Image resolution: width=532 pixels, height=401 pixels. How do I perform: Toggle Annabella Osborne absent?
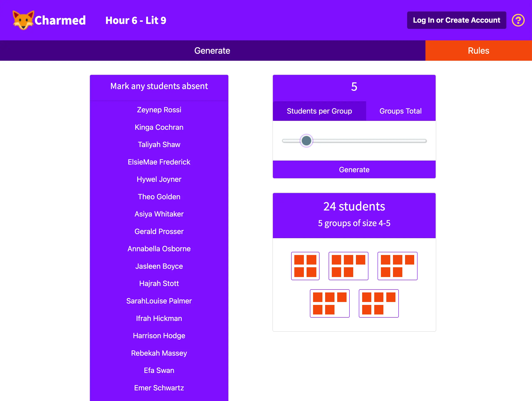(x=159, y=249)
